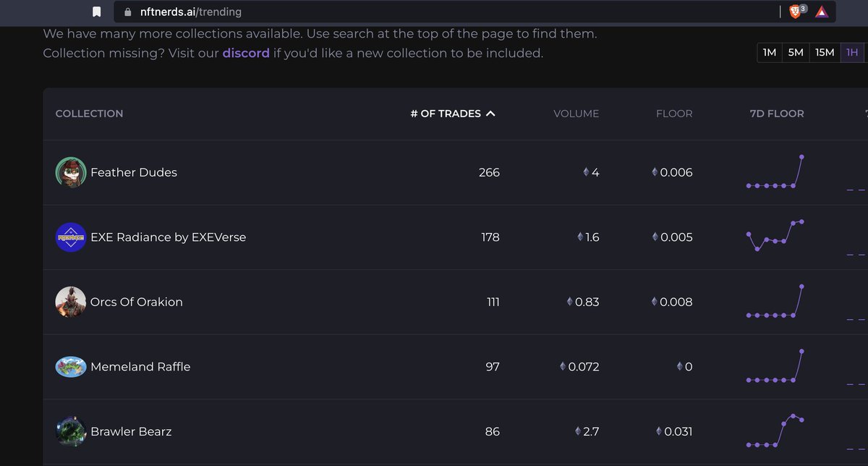Open Feather Dudes collection name

click(134, 172)
